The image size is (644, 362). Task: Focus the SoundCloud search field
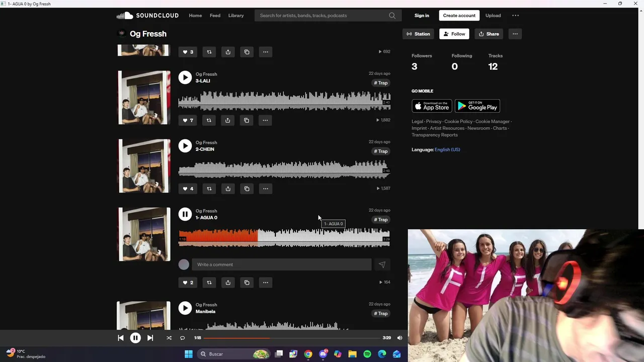coord(328,16)
